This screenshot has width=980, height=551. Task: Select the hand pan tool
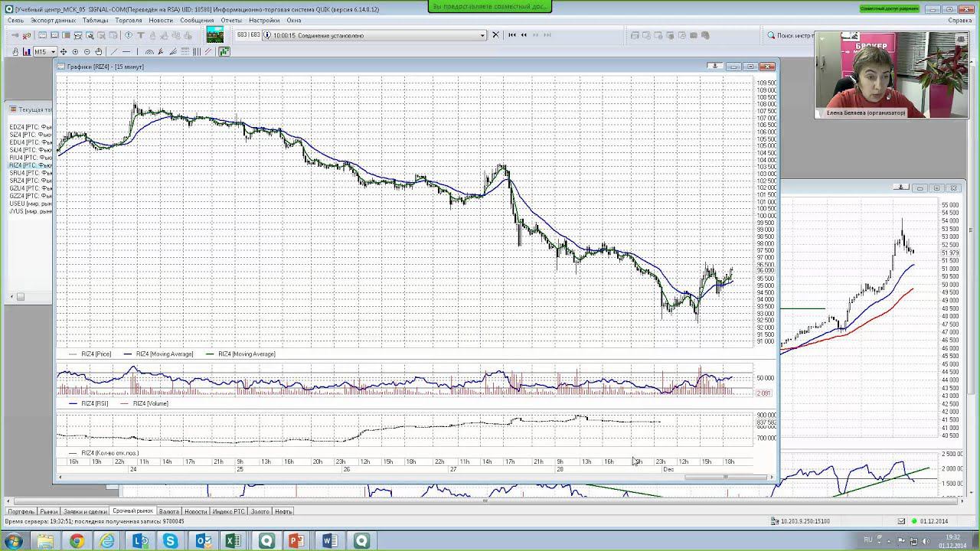point(98,51)
